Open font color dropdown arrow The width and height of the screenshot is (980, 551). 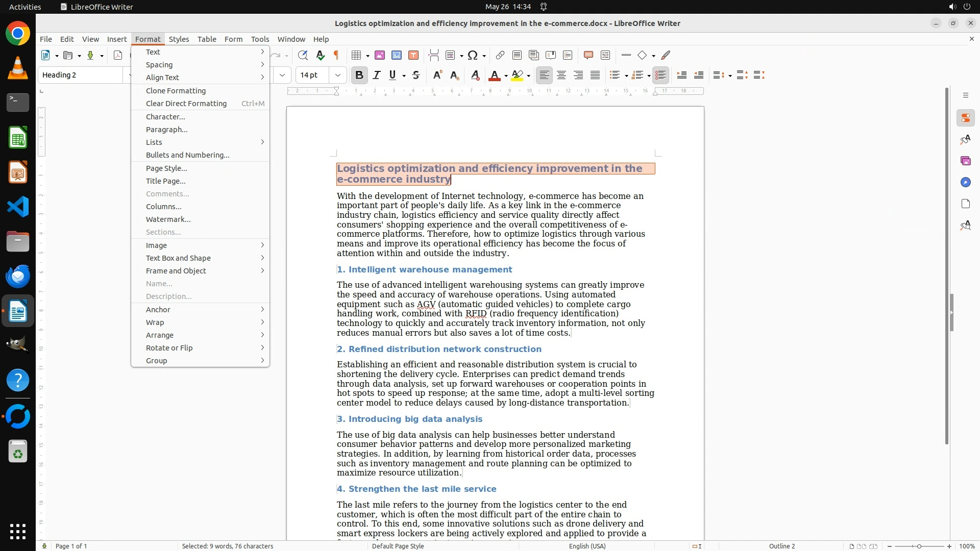pyautogui.click(x=506, y=76)
